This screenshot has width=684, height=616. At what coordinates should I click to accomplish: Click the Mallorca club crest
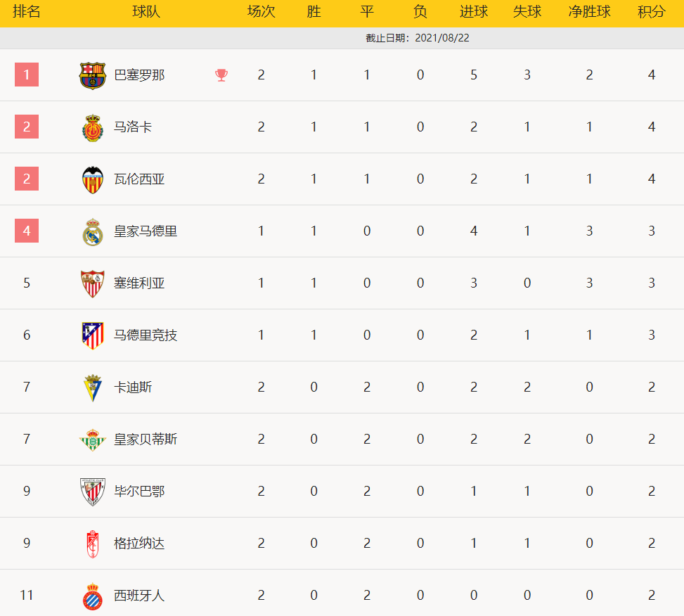point(92,127)
